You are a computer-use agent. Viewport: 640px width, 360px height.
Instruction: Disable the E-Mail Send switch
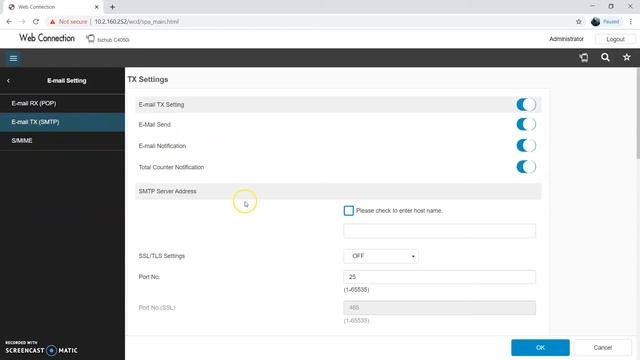pos(526,124)
